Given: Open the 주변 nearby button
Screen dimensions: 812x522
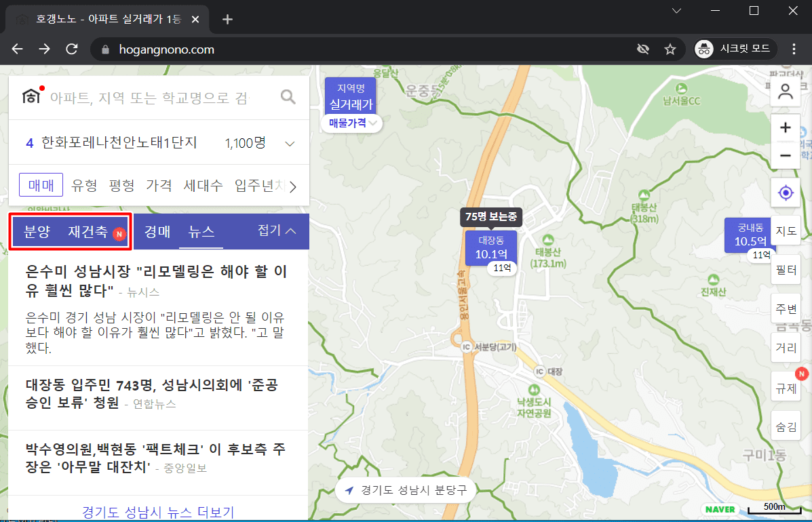Looking at the screenshot, I should click(x=786, y=309).
